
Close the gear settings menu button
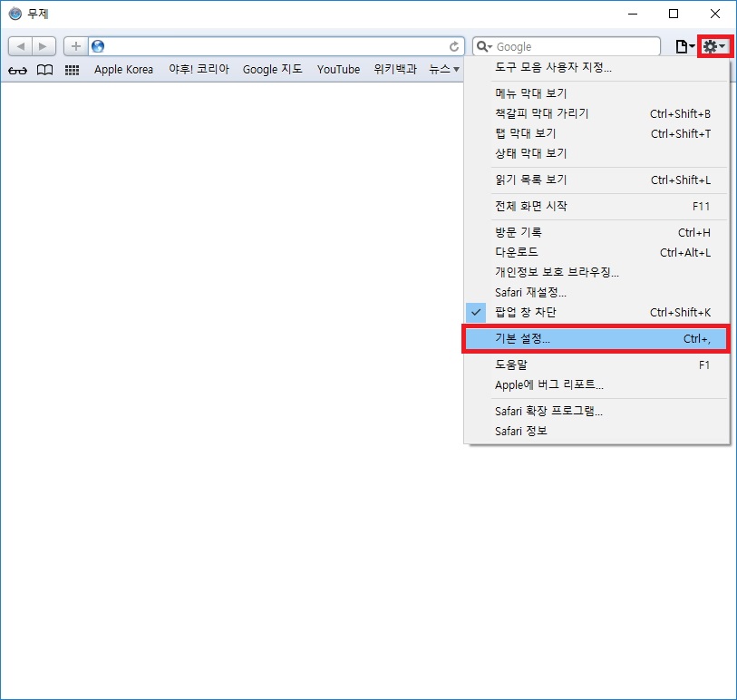coord(715,46)
